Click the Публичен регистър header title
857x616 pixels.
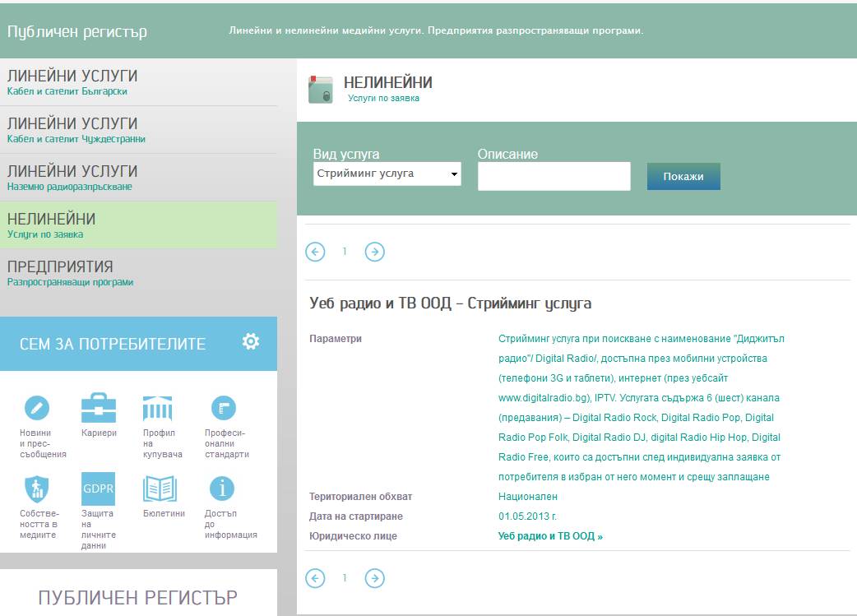click(77, 32)
